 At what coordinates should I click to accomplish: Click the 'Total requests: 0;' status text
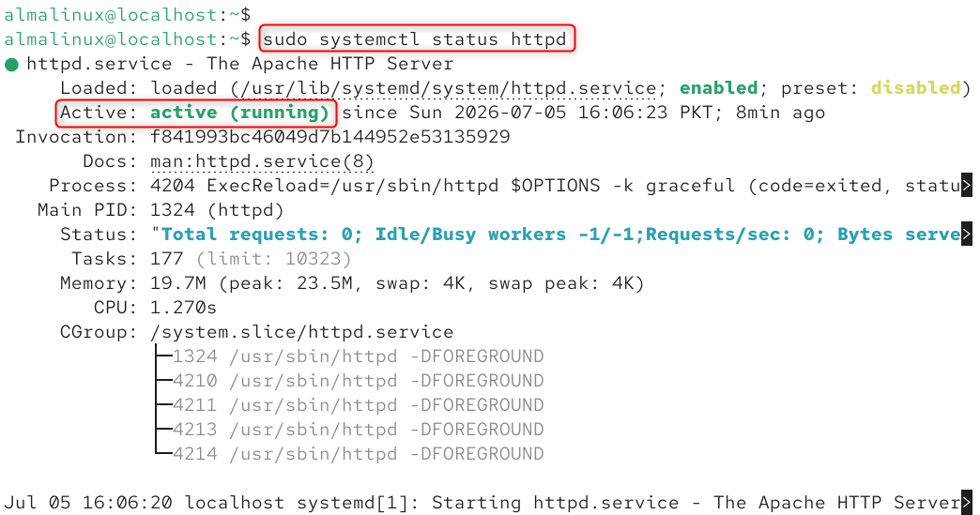click(261, 235)
